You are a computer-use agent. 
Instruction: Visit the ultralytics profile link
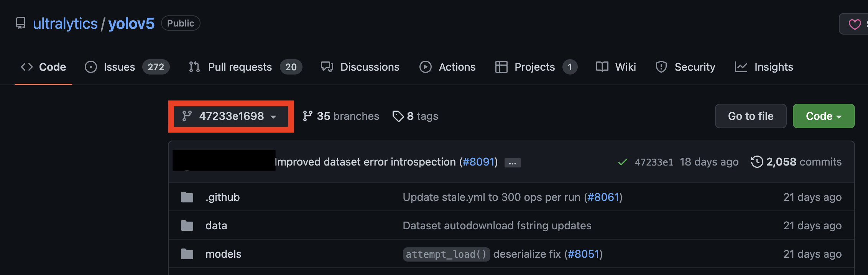click(64, 23)
